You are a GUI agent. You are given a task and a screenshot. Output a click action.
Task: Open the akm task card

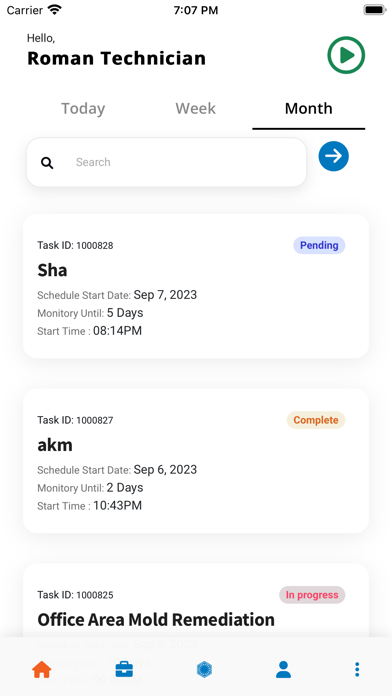[196, 461]
